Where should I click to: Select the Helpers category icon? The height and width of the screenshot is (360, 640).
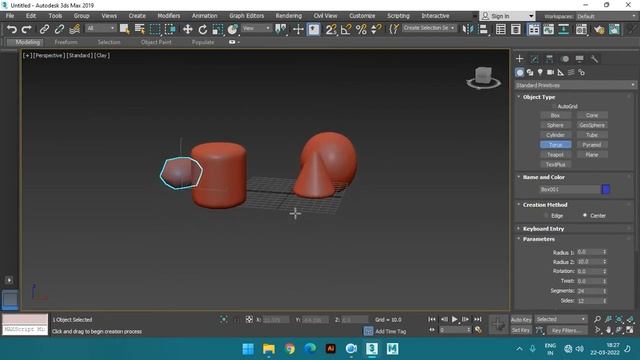(x=561, y=73)
